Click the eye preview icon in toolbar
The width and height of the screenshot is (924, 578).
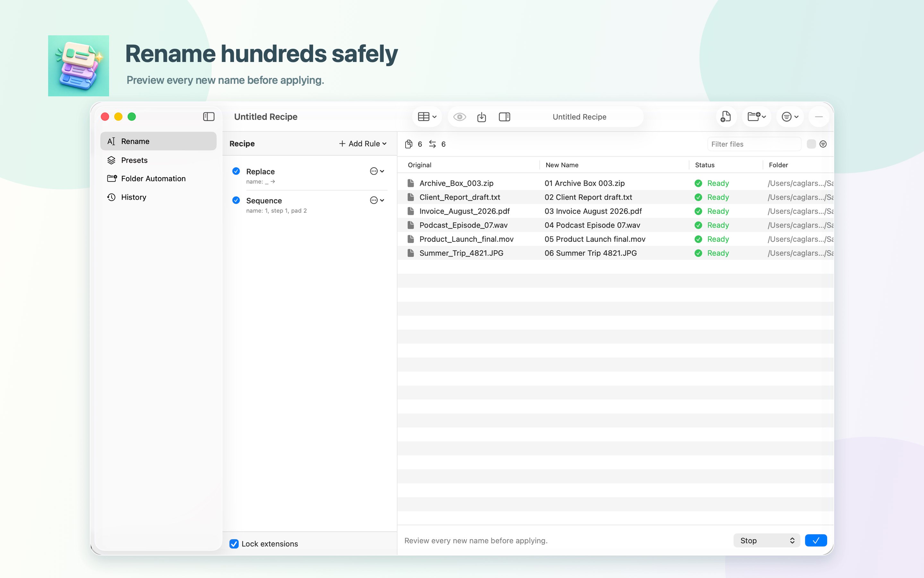[459, 117]
